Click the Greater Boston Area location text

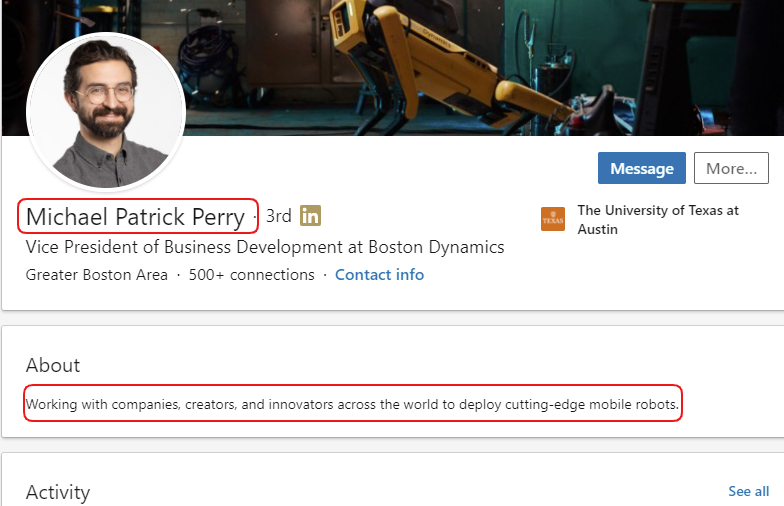pyautogui.click(x=96, y=274)
